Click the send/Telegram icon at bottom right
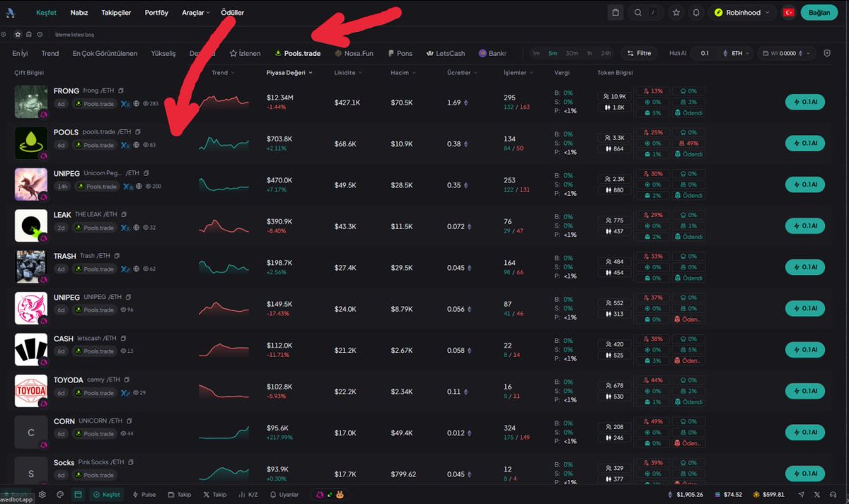Viewport: 849px width, 504px height. [801, 495]
